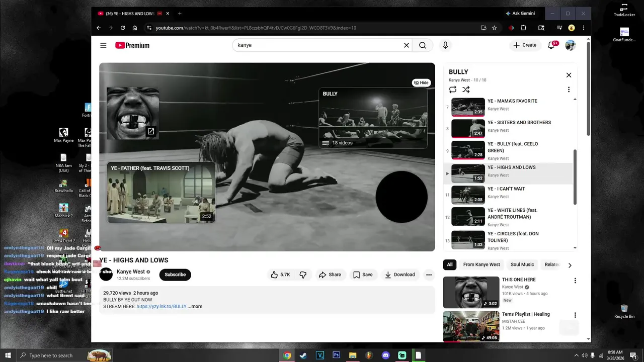Reload the current page
Screen dimensions: 644x362
[x=123, y=28]
